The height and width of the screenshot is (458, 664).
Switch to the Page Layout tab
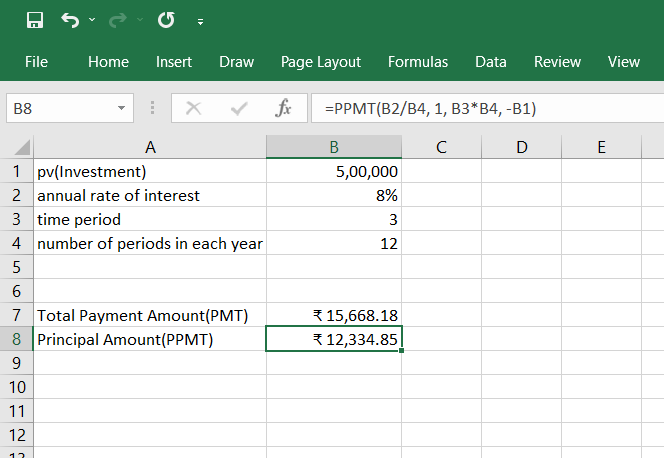pyautogui.click(x=321, y=62)
